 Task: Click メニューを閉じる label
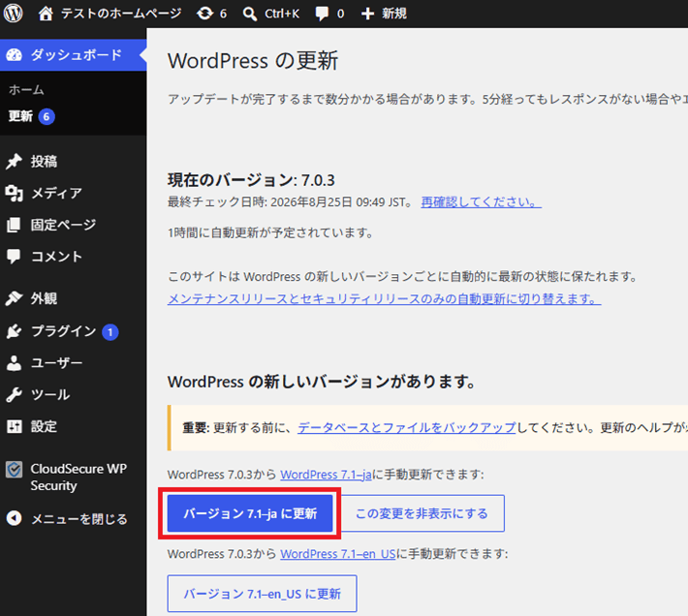79,519
